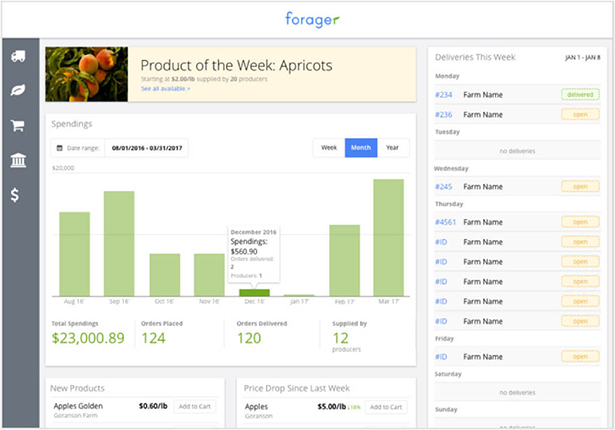Add Apples Golden to the cart

197,407
